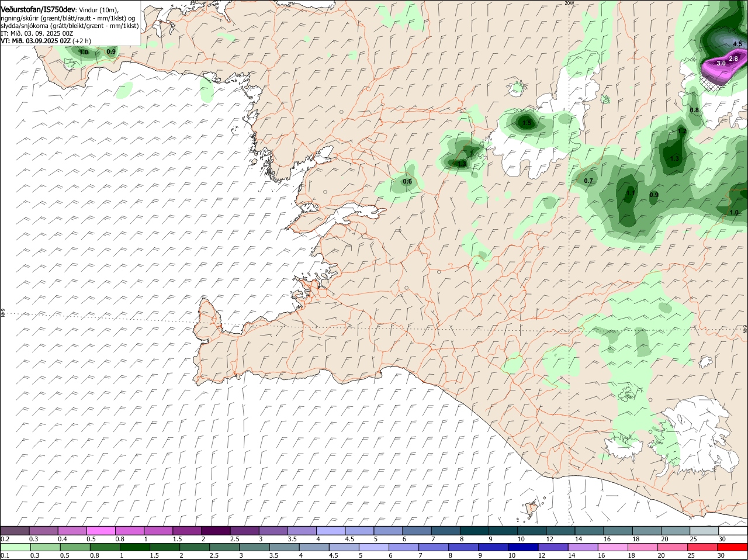Screen dimensions: 748x560
Task: Click upper legend swatch between 4 and 4.5
Action: [x=331, y=531]
